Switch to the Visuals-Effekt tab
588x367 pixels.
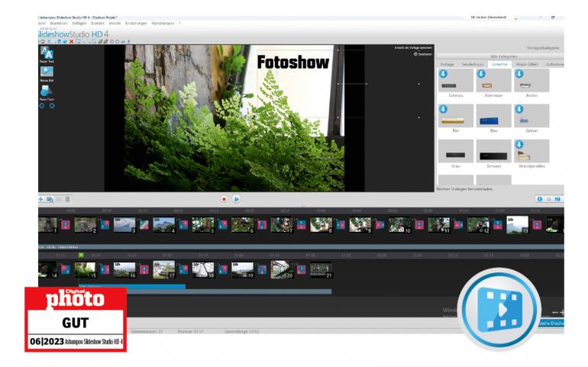tap(527, 65)
